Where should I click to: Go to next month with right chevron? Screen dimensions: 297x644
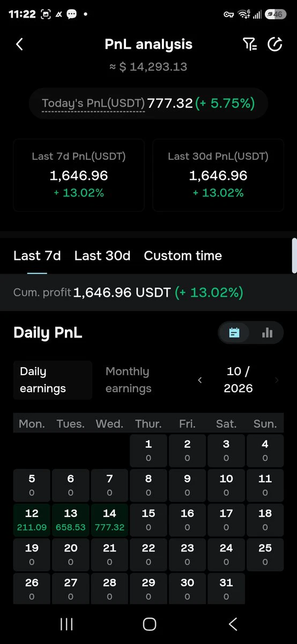coord(277,380)
